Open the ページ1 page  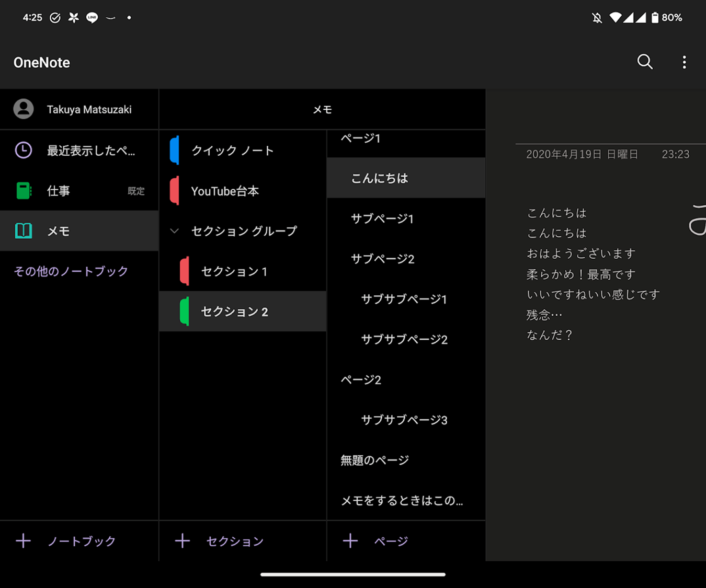tap(406, 139)
